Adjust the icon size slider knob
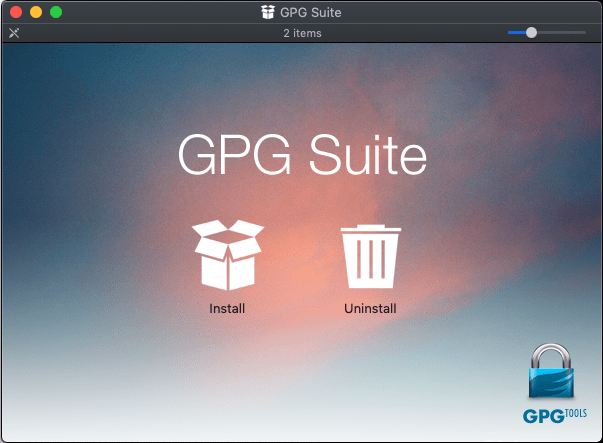The height and width of the screenshot is (443, 603). pos(531,33)
